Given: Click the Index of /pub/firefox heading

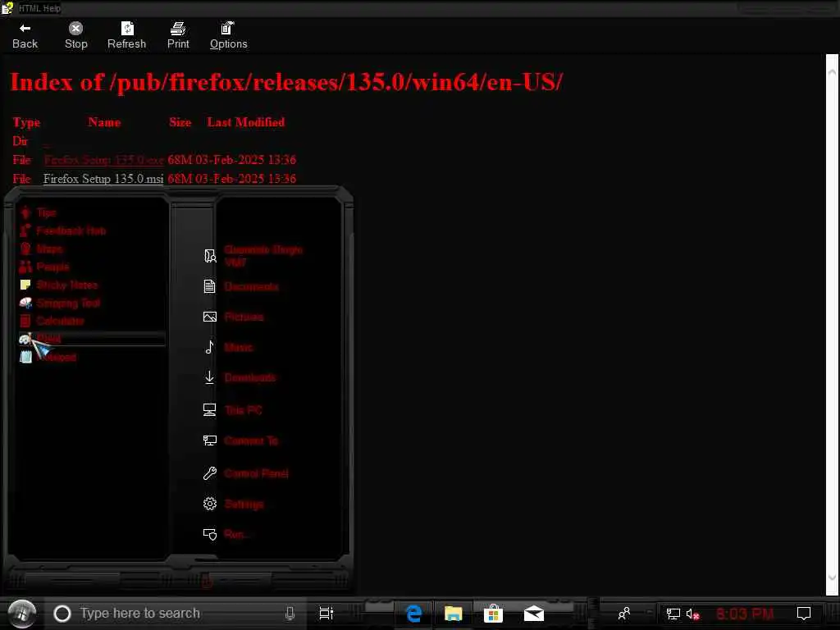Looking at the screenshot, I should (x=286, y=82).
